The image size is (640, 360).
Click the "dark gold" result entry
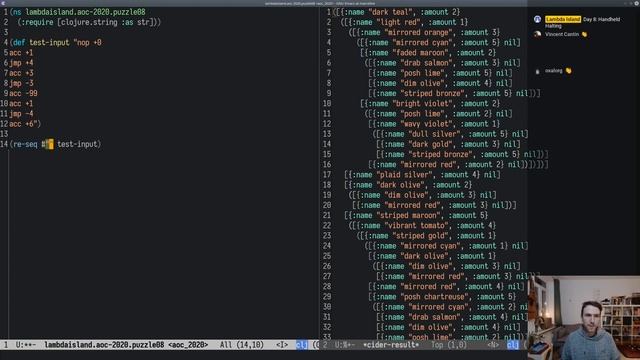[448, 144]
